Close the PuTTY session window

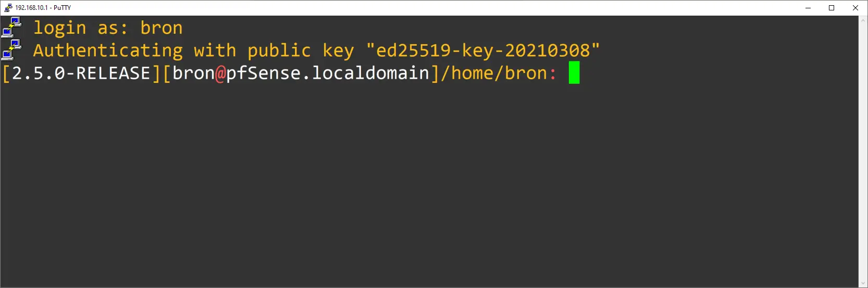(855, 8)
